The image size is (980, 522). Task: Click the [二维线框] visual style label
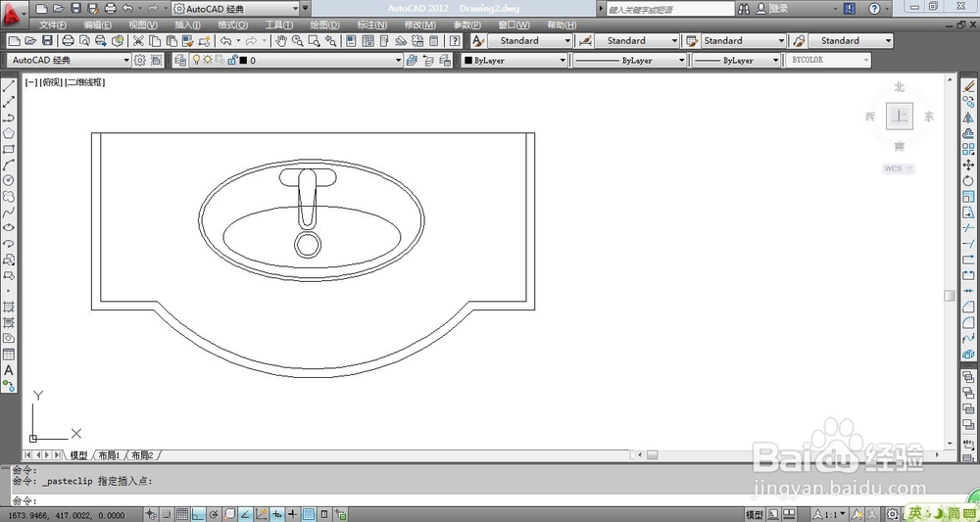click(85, 82)
